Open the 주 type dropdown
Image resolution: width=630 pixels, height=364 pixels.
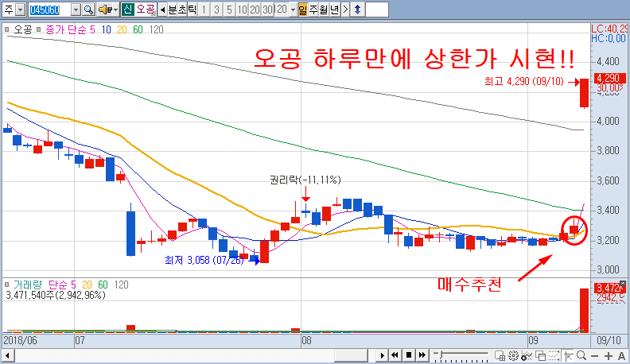(x=20, y=10)
